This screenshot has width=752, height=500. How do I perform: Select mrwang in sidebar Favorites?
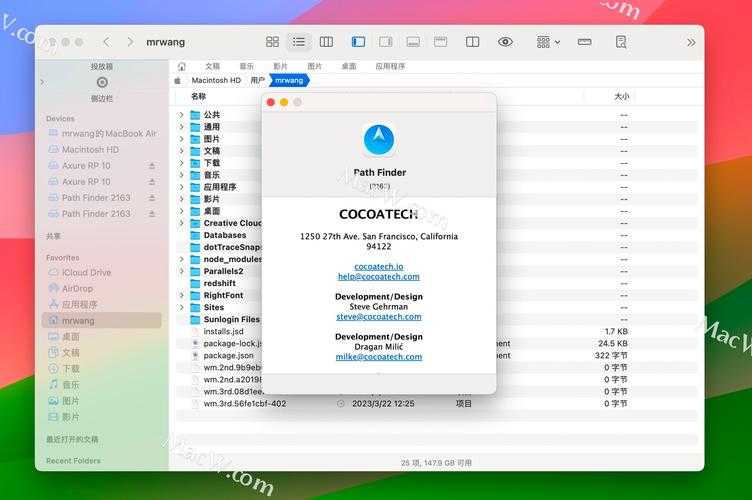pos(102,320)
